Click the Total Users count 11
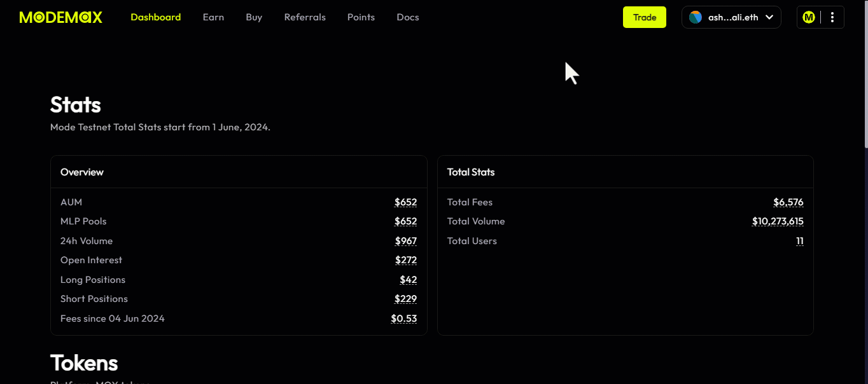Viewport: 868px width, 384px height. click(799, 241)
